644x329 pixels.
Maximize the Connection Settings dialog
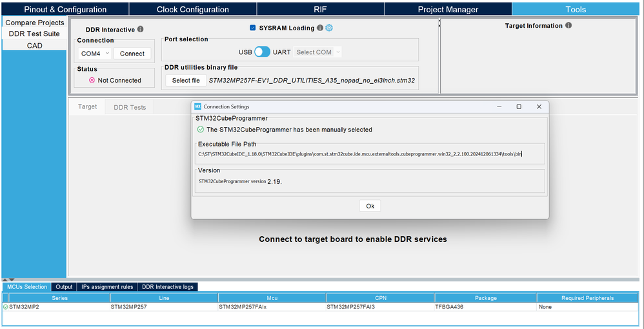(519, 106)
